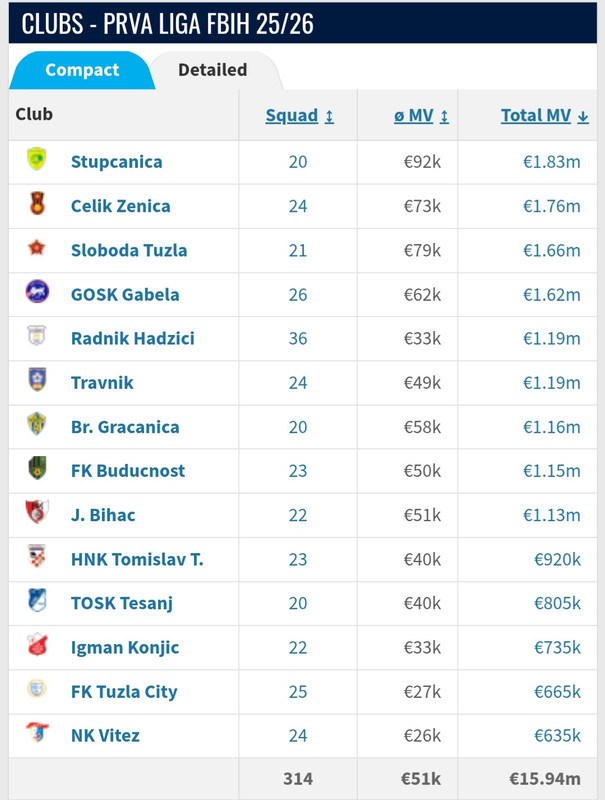Switch to the Detailed tab
The image size is (605, 800).
(213, 70)
